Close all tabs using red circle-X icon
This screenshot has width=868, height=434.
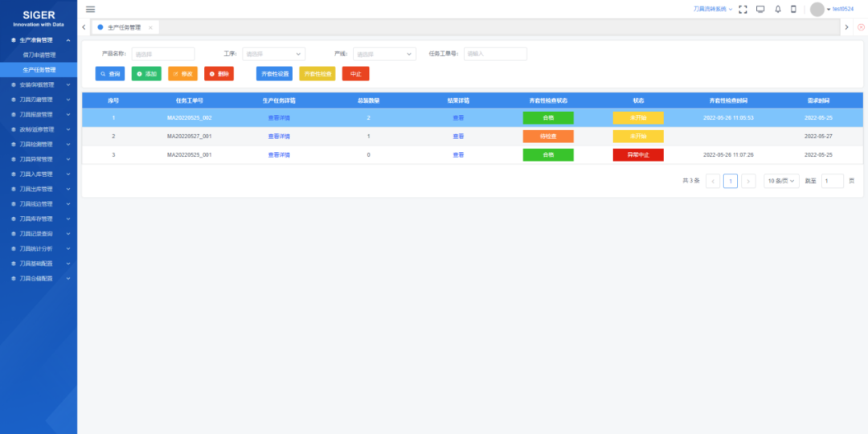(861, 27)
